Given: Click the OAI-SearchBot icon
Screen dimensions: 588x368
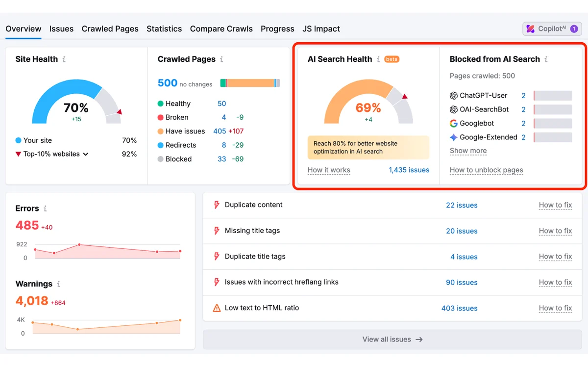Looking at the screenshot, I should coord(454,109).
